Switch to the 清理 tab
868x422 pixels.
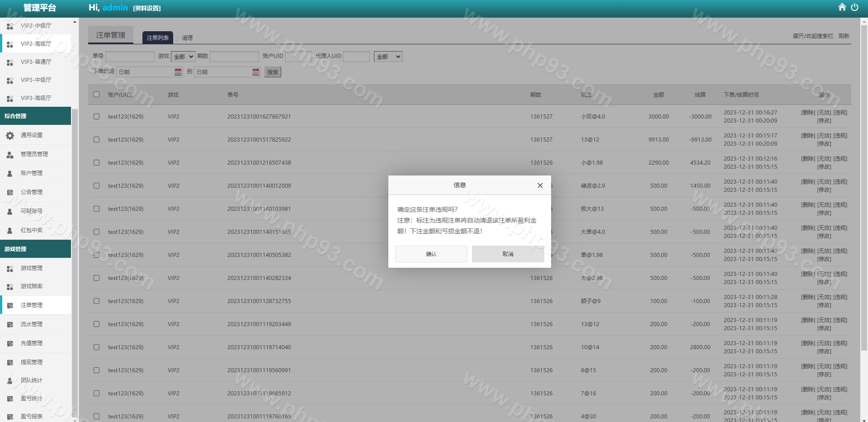187,38
